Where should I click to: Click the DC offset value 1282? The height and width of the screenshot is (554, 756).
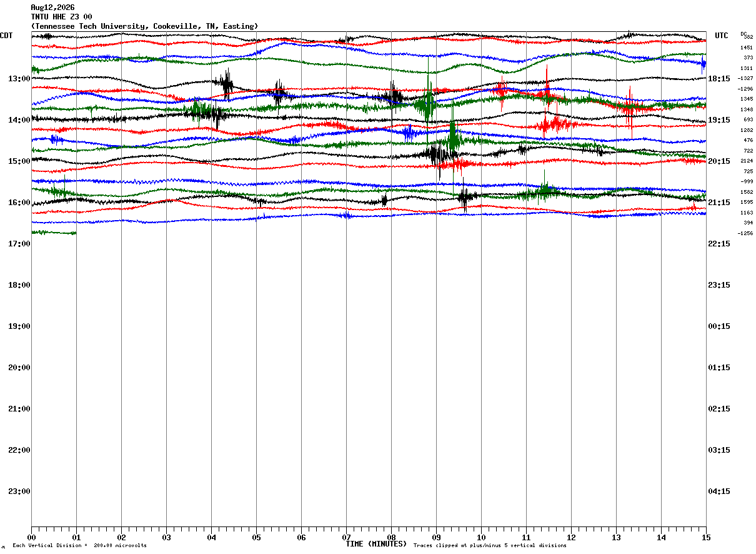747,130
